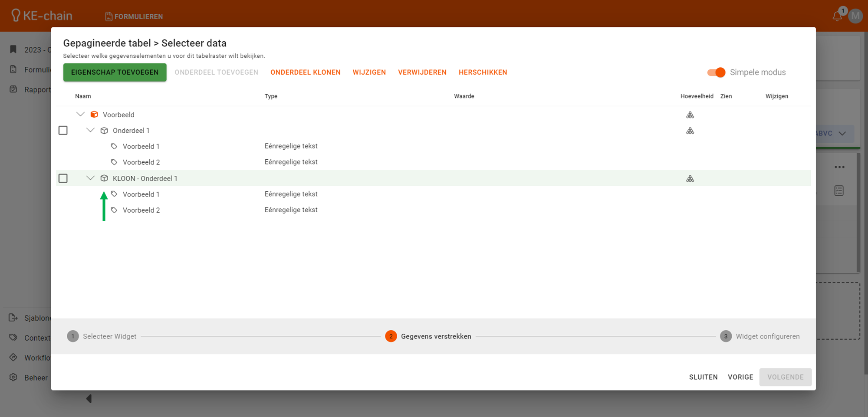The image size is (868, 417).
Task: Open the user avatar M menu
Action: (x=855, y=16)
